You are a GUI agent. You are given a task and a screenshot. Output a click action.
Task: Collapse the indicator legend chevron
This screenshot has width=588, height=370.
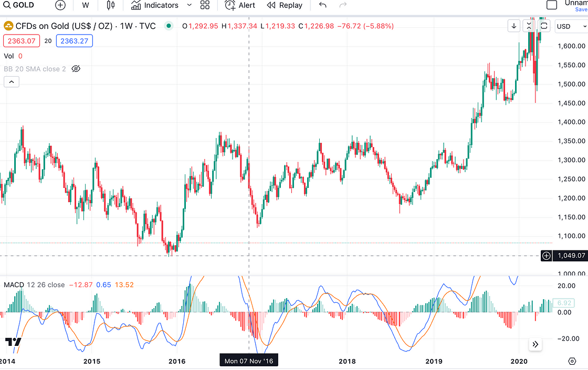pyautogui.click(x=12, y=82)
